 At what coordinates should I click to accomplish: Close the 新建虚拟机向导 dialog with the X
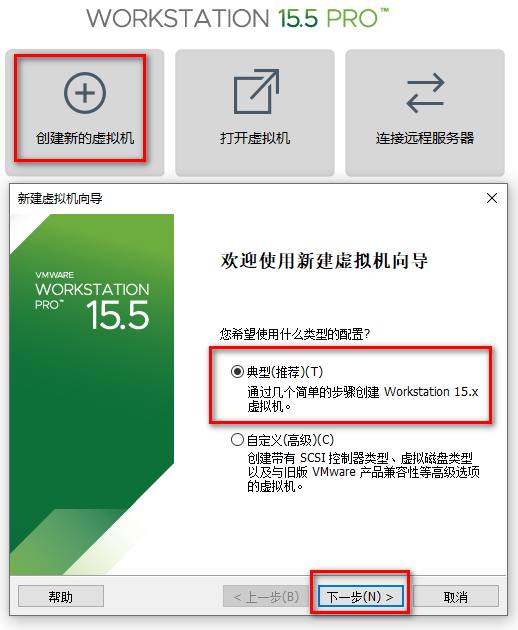[492, 198]
